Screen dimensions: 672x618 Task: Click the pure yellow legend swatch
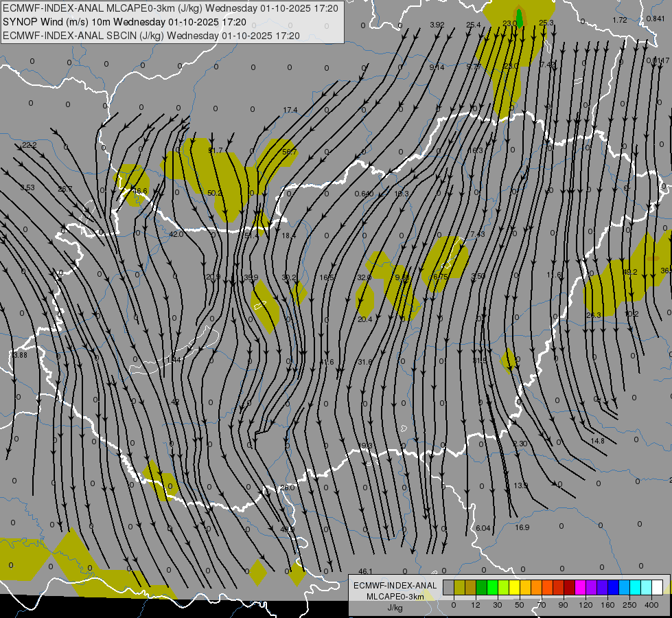click(x=514, y=587)
